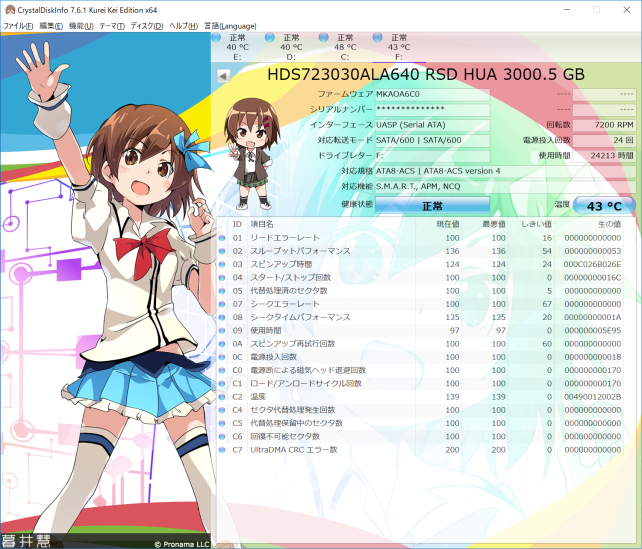Click the status dot for row C7

coord(222,450)
